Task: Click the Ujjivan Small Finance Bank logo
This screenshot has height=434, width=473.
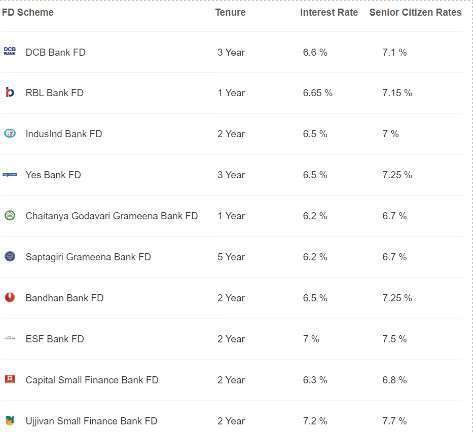Action: tap(10, 420)
